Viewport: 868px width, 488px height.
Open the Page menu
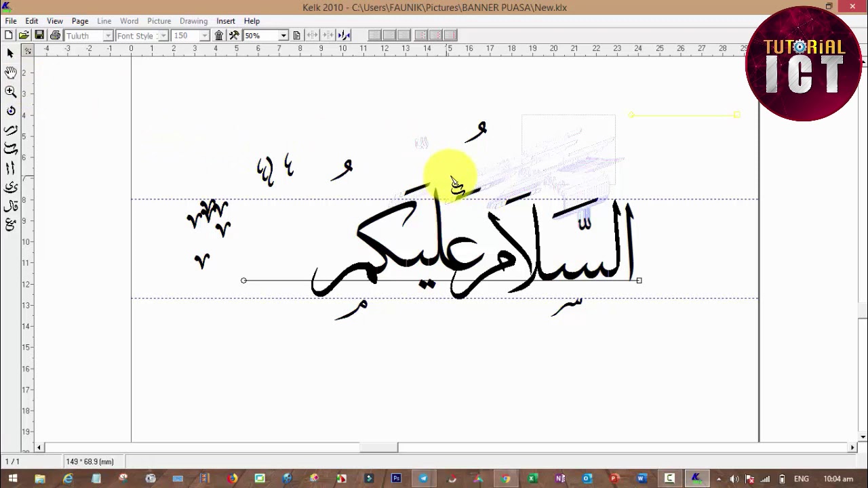tap(80, 21)
